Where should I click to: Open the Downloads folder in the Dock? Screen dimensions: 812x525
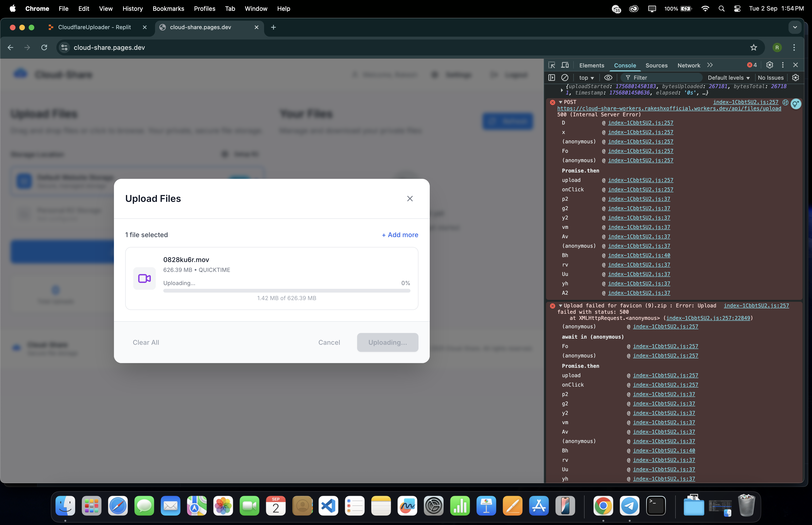pyautogui.click(x=694, y=505)
